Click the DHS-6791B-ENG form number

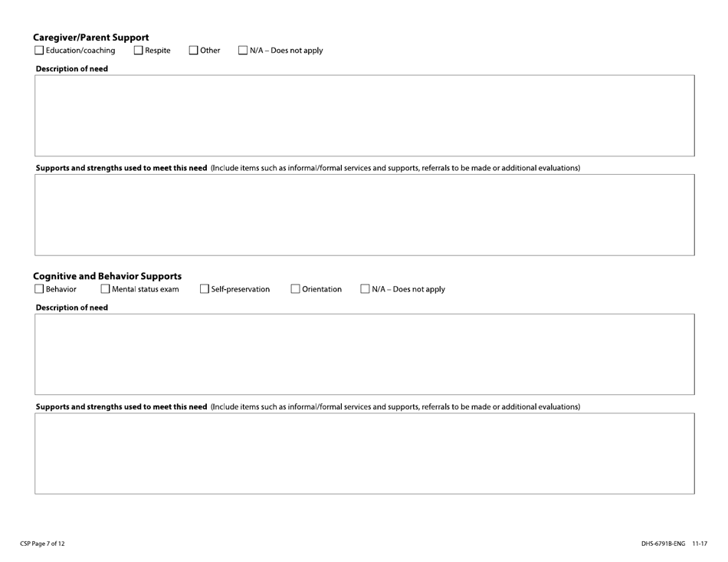click(664, 544)
